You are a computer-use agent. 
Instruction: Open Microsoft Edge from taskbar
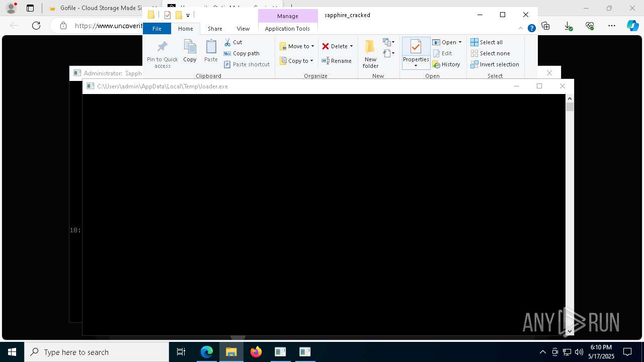pos(207,352)
